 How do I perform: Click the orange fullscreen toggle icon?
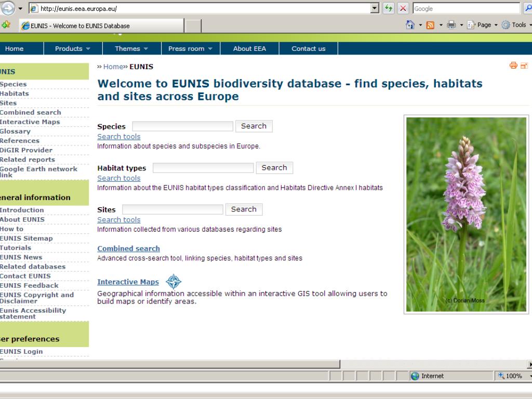click(x=524, y=65)
